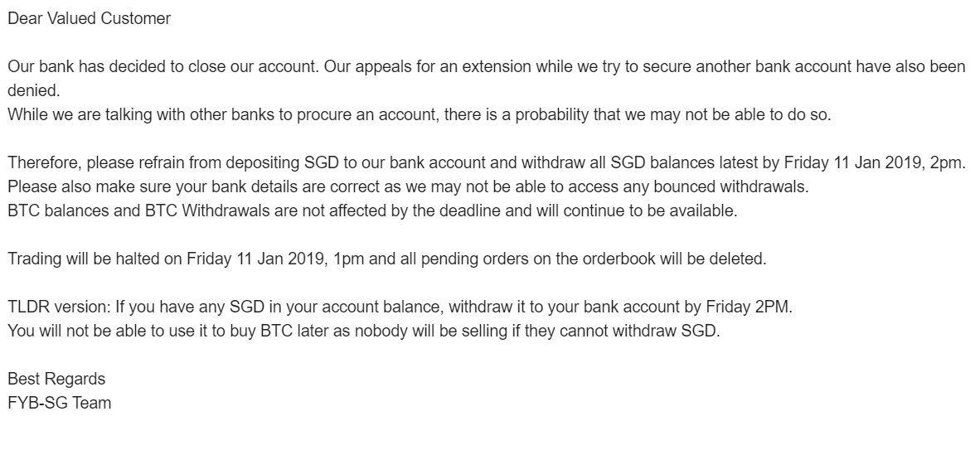
Task: Click the phrase "secure another bank account"
Action: coord(733,67)
